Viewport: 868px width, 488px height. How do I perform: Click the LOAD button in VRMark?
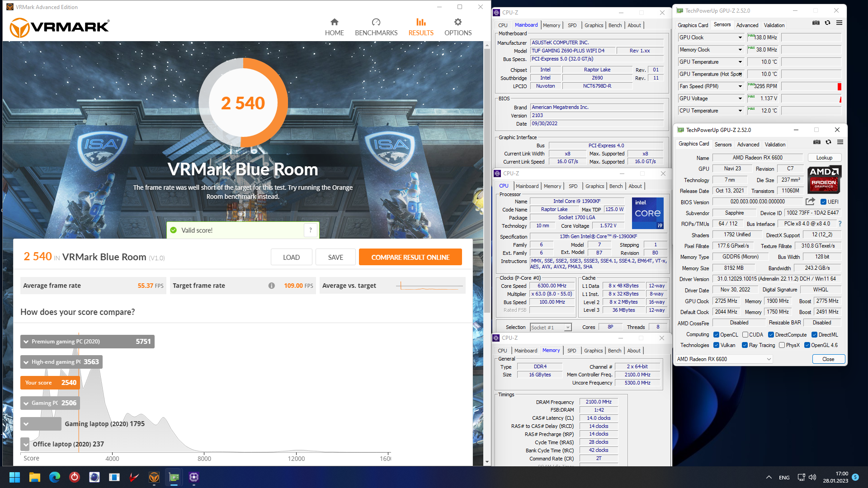click(x=292, y=257)
